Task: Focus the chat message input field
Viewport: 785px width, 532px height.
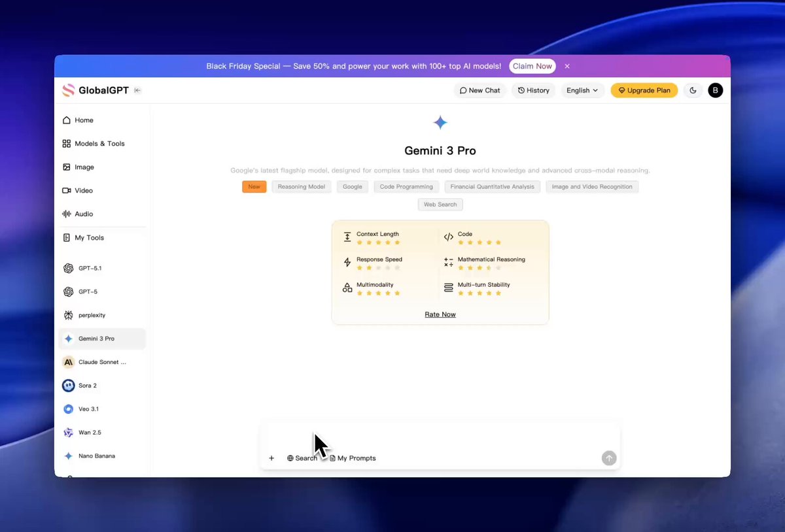Action: point(440,436)
